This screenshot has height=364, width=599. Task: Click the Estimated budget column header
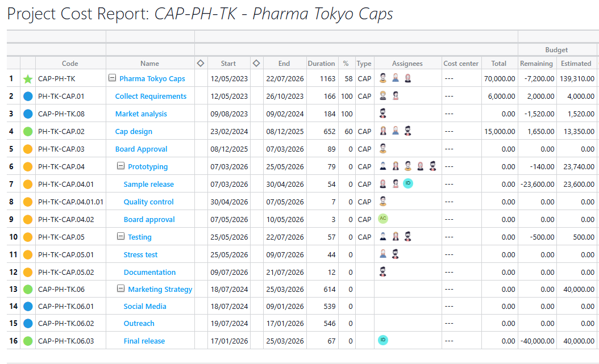tap(576, 64)
